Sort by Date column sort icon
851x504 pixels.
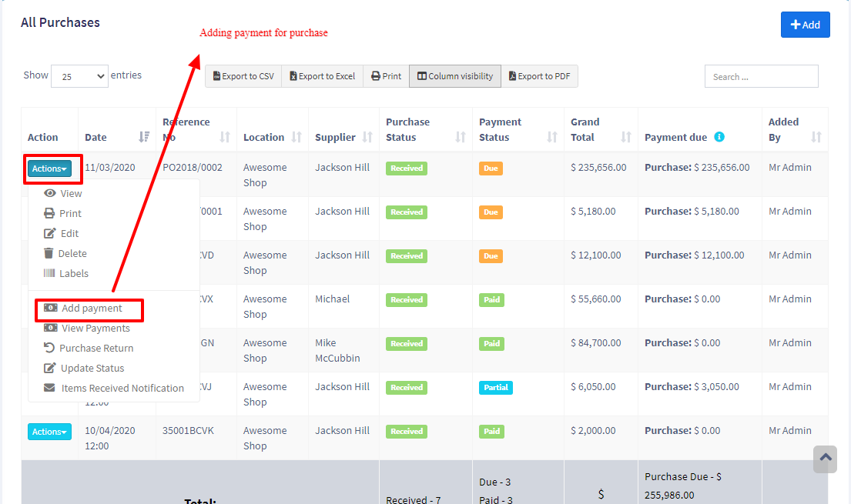(144, 137)
